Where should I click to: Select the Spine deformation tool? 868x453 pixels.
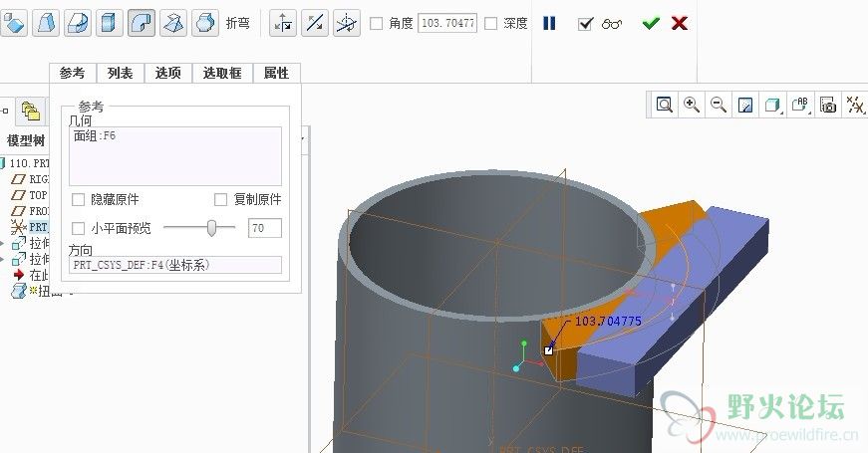click(78, 23)
